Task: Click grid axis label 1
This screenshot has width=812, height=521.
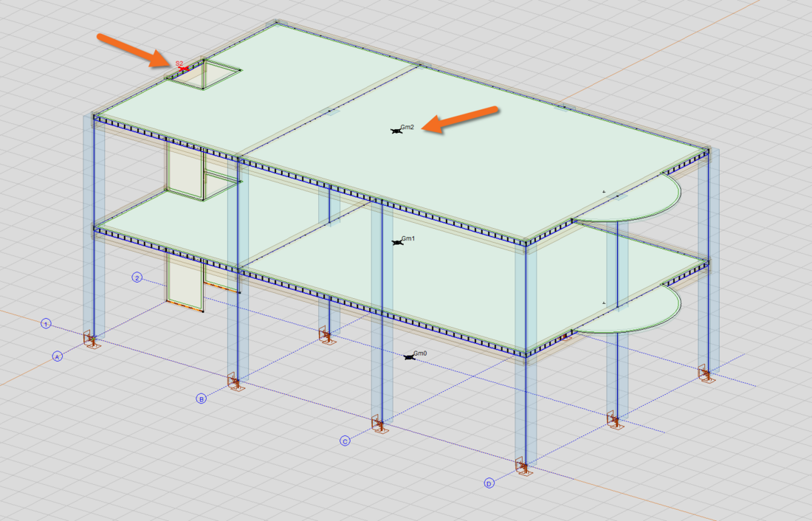Action: 46,324
